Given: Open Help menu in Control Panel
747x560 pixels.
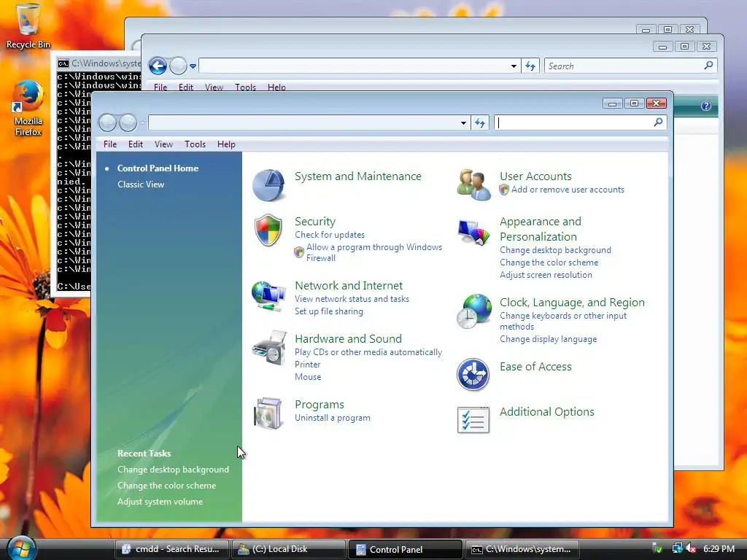Looking at the screenshot, I should point(226,144).
